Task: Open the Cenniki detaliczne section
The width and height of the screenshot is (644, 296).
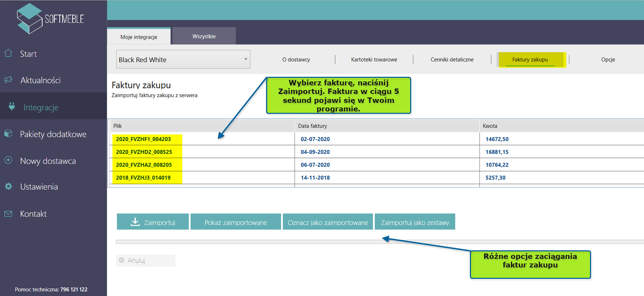Action: [x=452, y=60]
